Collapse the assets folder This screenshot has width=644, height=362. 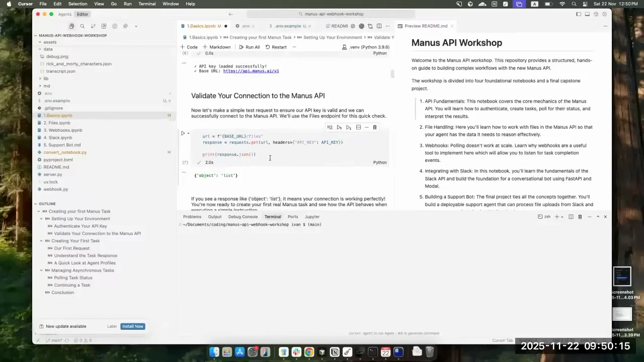tap(50, 42)
